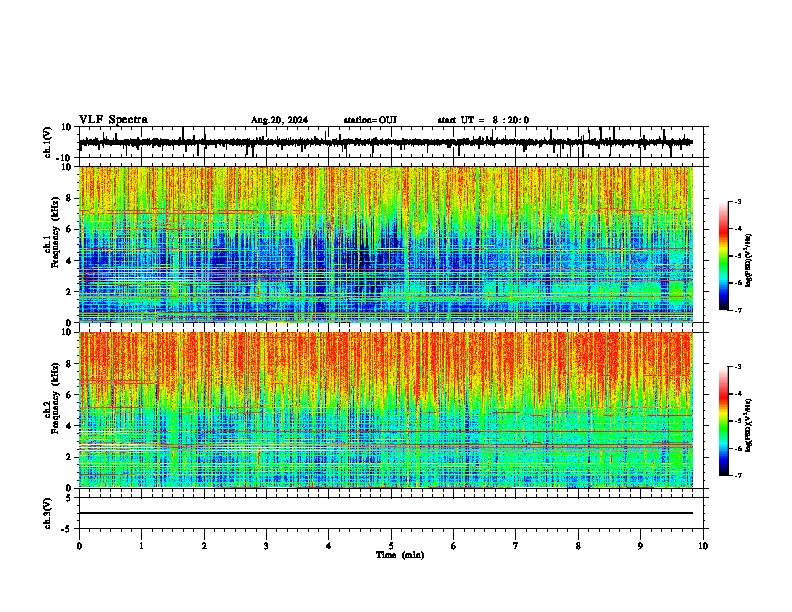Click the 'start UT = 8 : 20: 0' text
Viewport: 792px width, 612px height.
coord(483,120)
